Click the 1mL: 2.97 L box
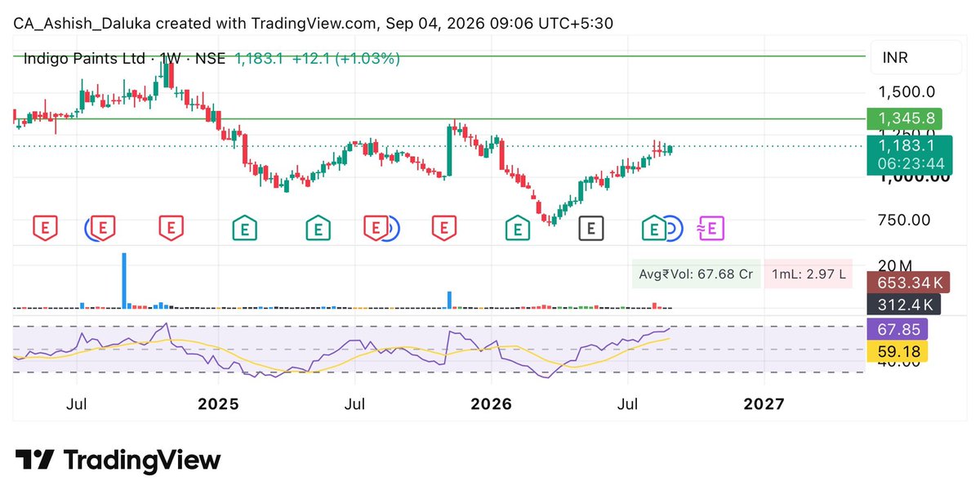The image size is (980, 499). click(x=808, y=274)
